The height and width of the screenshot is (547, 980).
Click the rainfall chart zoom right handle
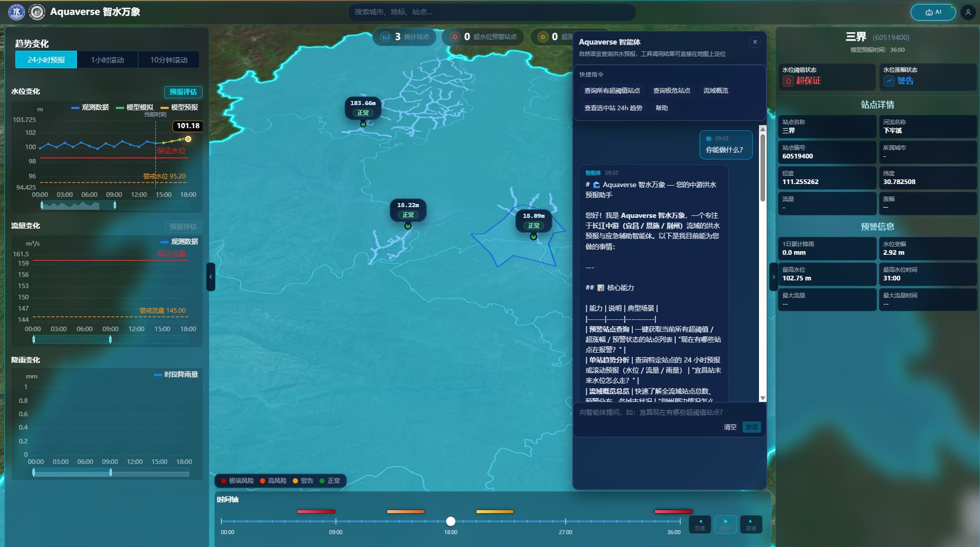110,472
